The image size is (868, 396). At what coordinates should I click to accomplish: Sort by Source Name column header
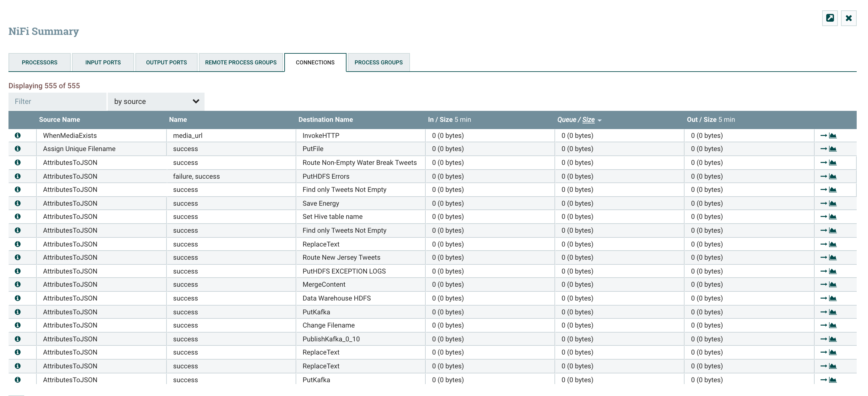(59, 120)
